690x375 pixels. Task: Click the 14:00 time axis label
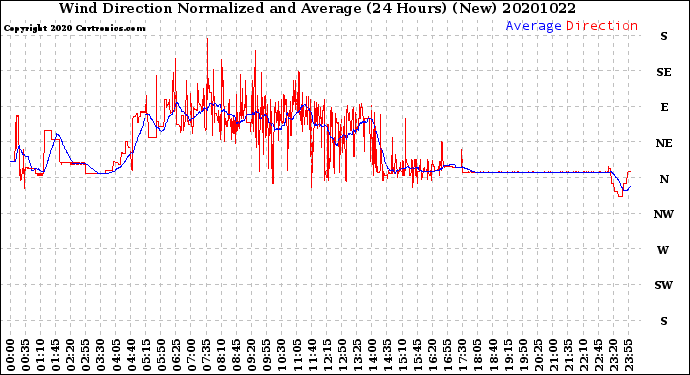372,355
